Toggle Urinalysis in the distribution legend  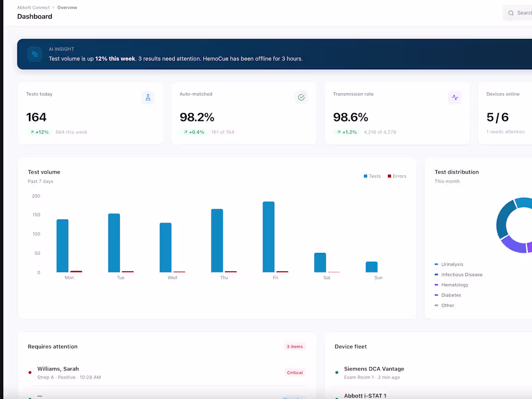pos(452,265)
